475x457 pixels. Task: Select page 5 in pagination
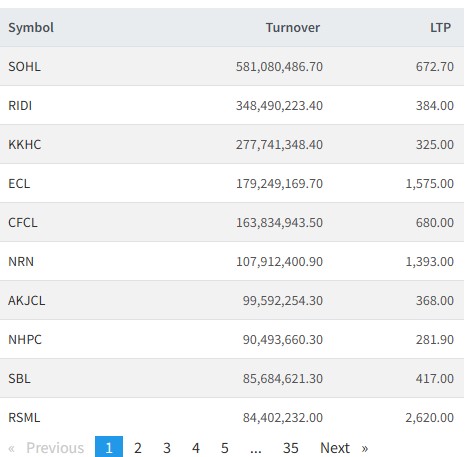225,448
